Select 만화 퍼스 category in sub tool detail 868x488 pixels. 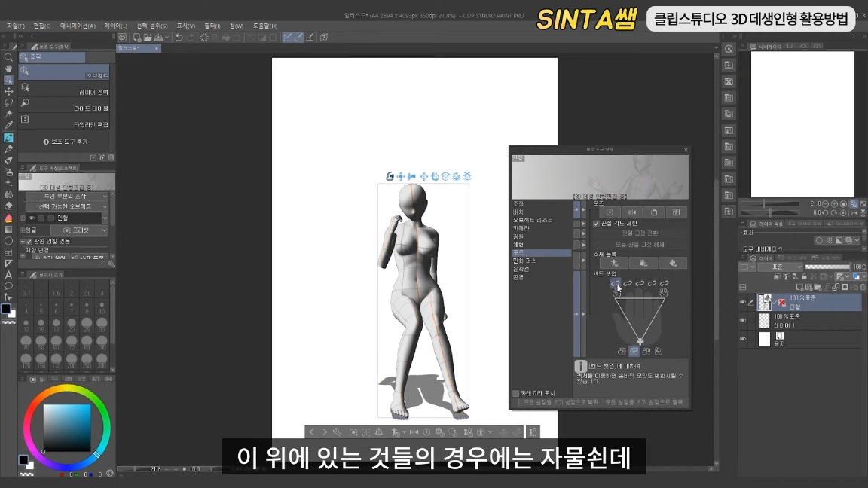pyautogui.click(x=524, y=261)
